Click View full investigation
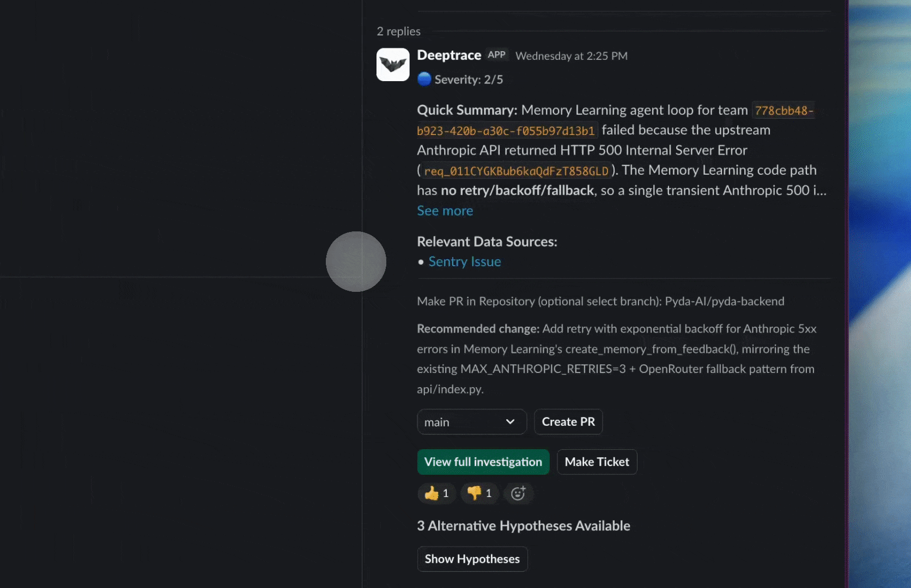The image size is (911, 588). 483,462
